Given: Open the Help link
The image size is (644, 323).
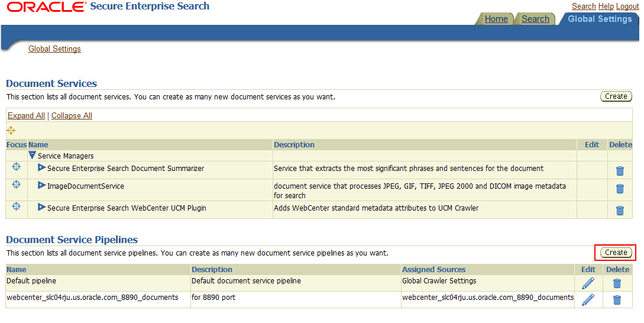Looking at the screenshot, I should tap(606, 6).
